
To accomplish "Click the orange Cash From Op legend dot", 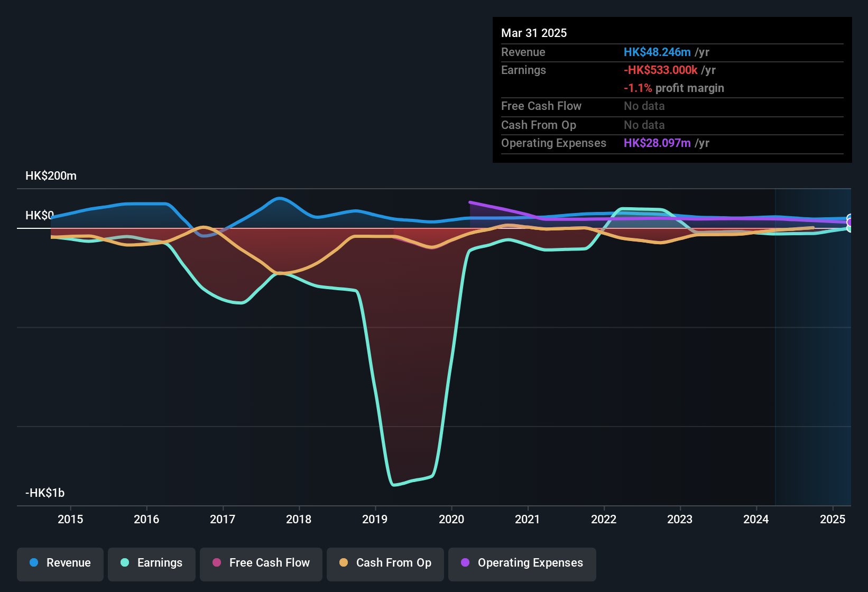I will pos(344,562).
